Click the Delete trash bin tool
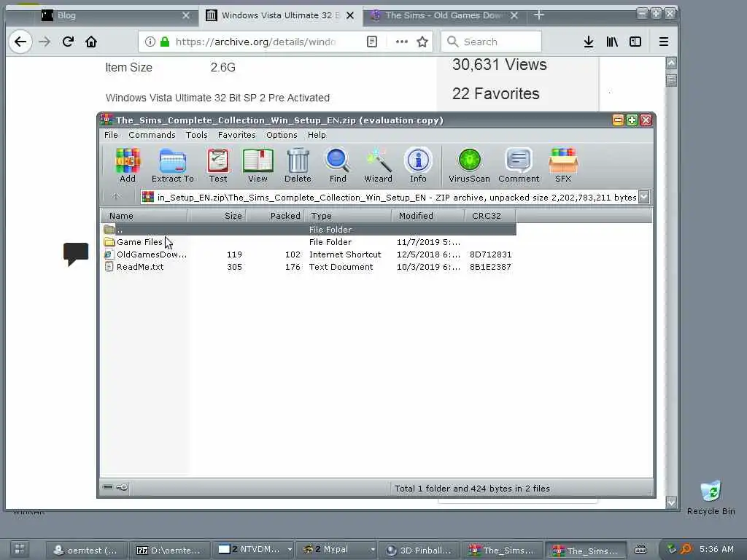This screenshot has height=560, width=747. (298, 166)
